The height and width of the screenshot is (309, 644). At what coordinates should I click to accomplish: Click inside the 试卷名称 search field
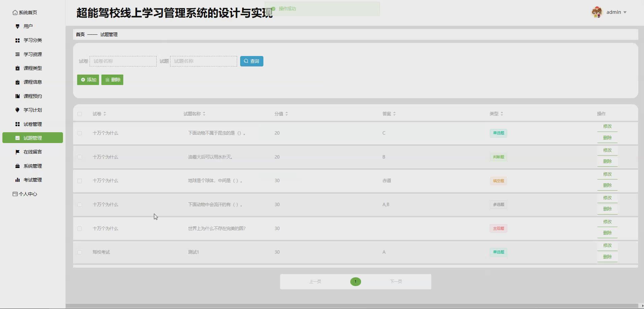pyautogui.click(x=123, y=61)
